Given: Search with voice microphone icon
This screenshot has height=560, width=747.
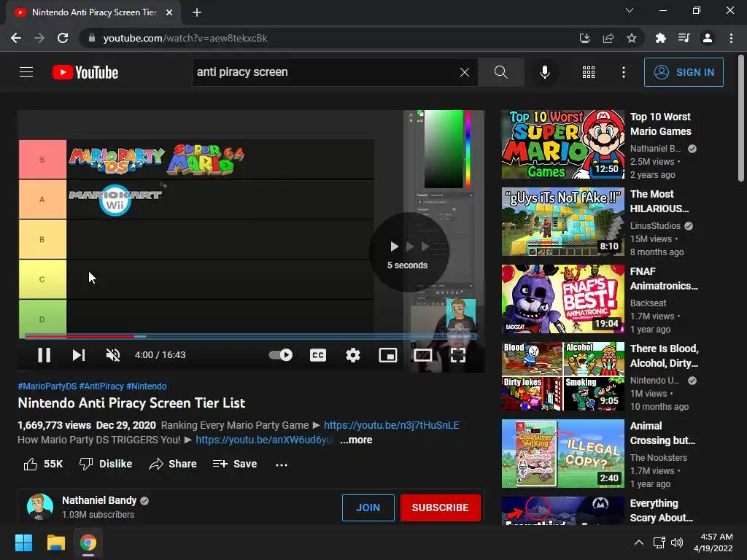Looking at the screenshot, I should (x=544, y=72).
